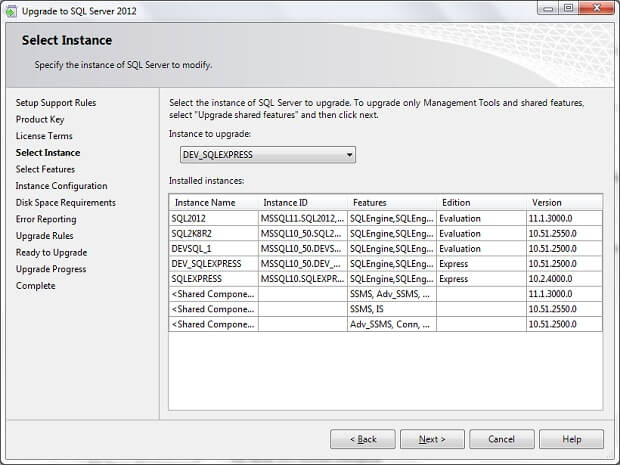Select the SQL2012 instance row
Viewport: 620px width, 465px height.
[x=386, y=218]
